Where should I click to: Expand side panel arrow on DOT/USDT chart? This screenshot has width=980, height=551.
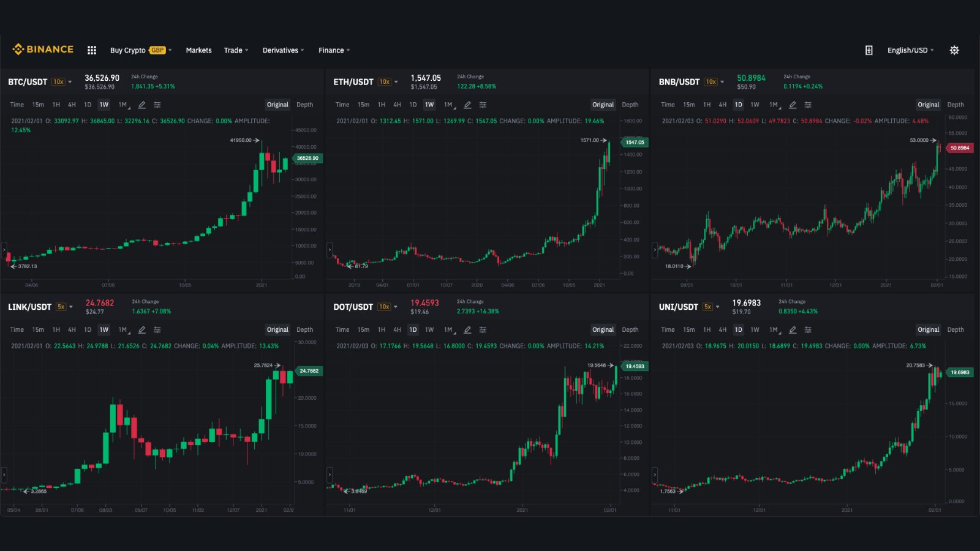[x=330, y=474]
